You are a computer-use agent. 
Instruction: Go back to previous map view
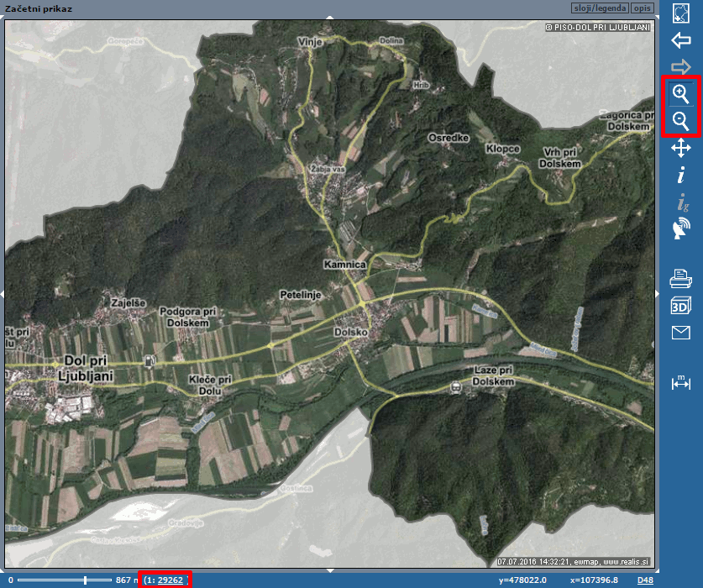[x=680, y=39]
